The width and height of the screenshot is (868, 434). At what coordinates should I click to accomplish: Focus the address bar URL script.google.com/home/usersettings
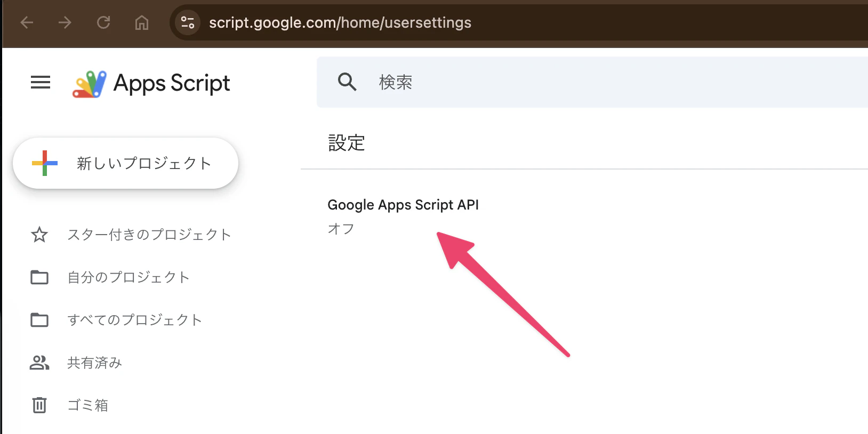[340, 22]
